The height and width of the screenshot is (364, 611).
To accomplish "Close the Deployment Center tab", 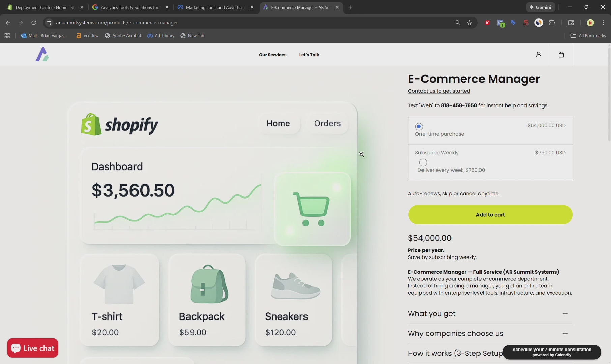I will pyautogui.click(x=81, y=7).
